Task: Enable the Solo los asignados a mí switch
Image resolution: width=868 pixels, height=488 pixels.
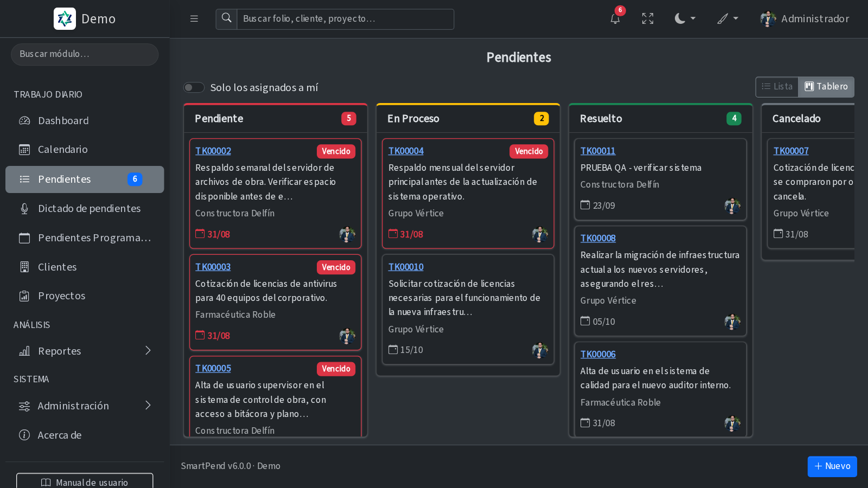Action: click(x=194, y=87)
